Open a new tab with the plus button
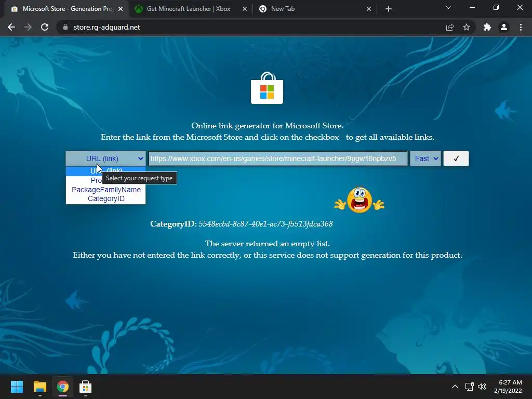 point(389,9)
